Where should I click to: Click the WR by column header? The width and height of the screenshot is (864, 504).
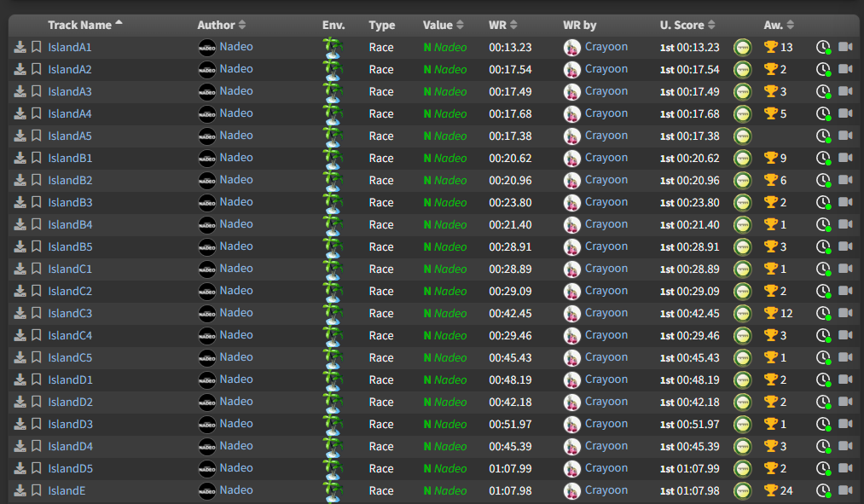pyautogui.click(x=580, y=25)
